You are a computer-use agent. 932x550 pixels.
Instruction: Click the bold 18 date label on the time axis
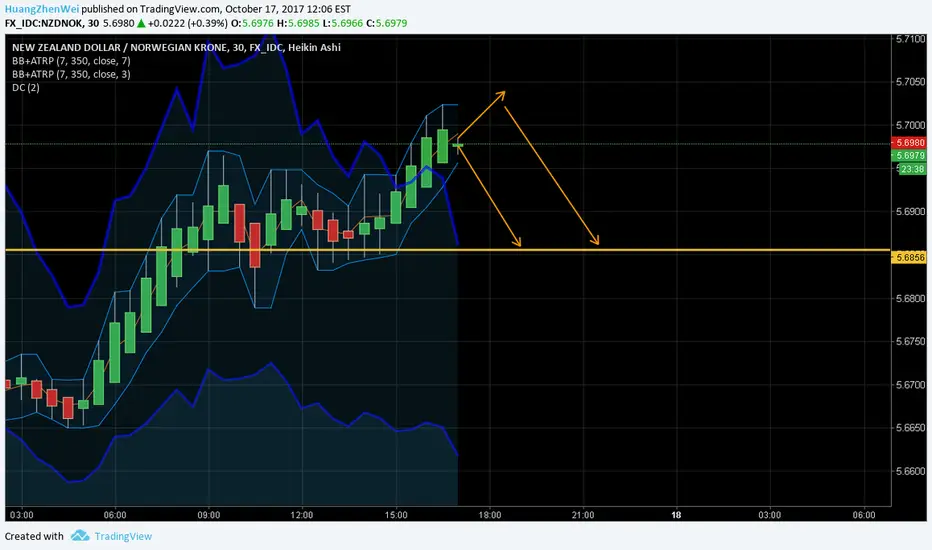[676, 515]
